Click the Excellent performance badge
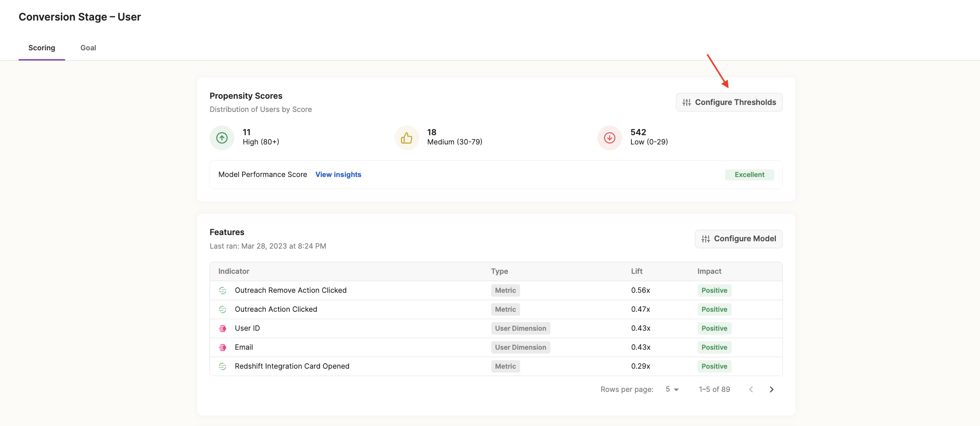The image size is (980, 426). [749, 175]
